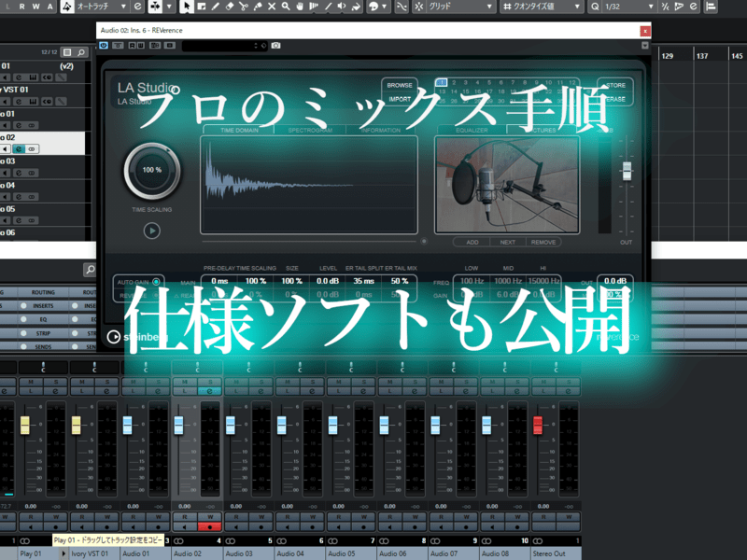Enable record on Audio 02 mixer channel
The height and width of the screenshot is (560, 747).
209,527
